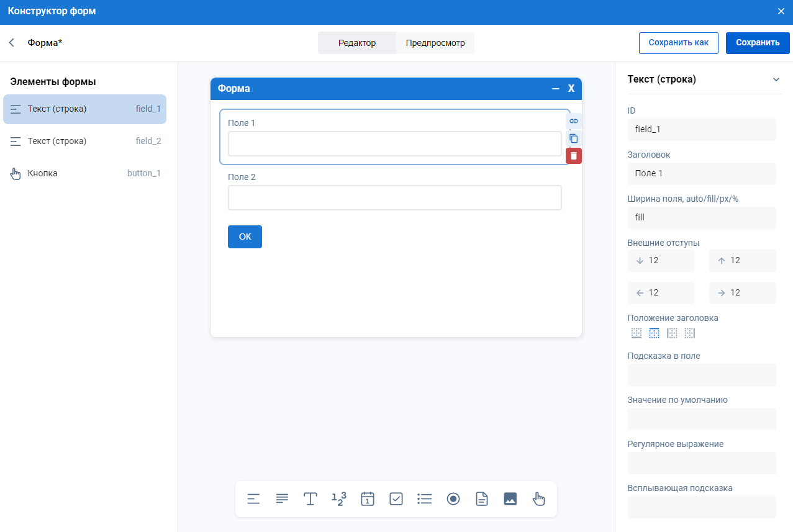Set header position to bottom
793x532 pixels.
coord(636,333)
